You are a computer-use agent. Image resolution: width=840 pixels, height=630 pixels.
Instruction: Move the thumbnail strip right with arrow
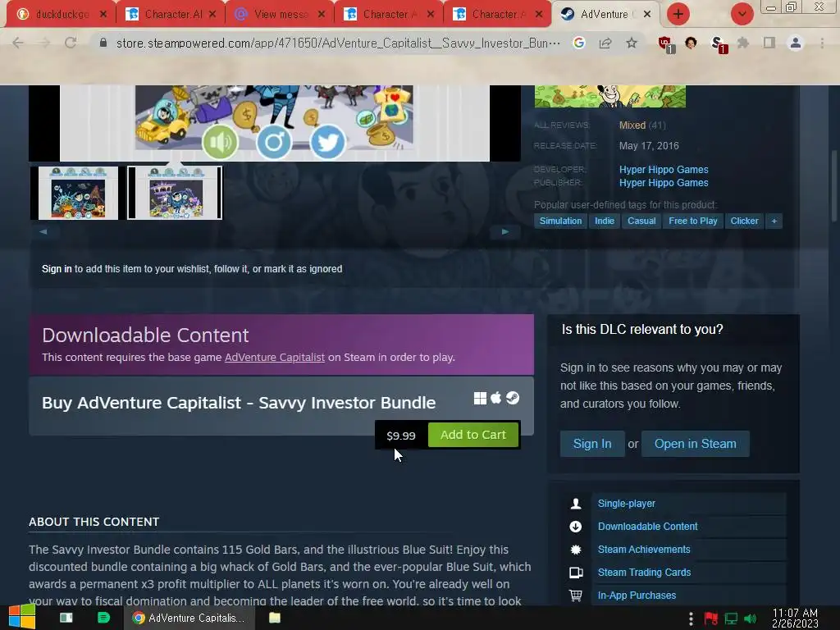click(505, 231)
